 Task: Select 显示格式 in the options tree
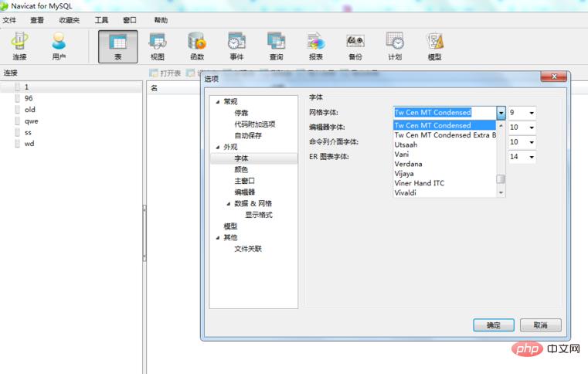259,215
